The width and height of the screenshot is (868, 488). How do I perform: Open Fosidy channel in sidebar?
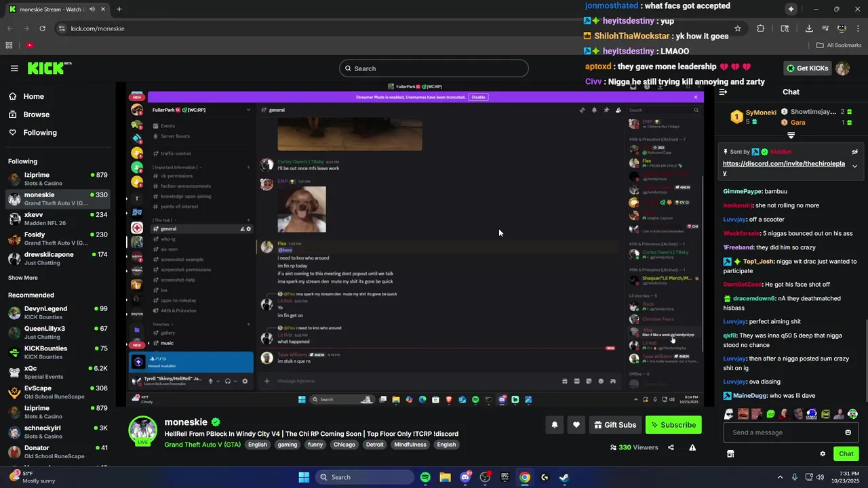click(x=58, y=239)
